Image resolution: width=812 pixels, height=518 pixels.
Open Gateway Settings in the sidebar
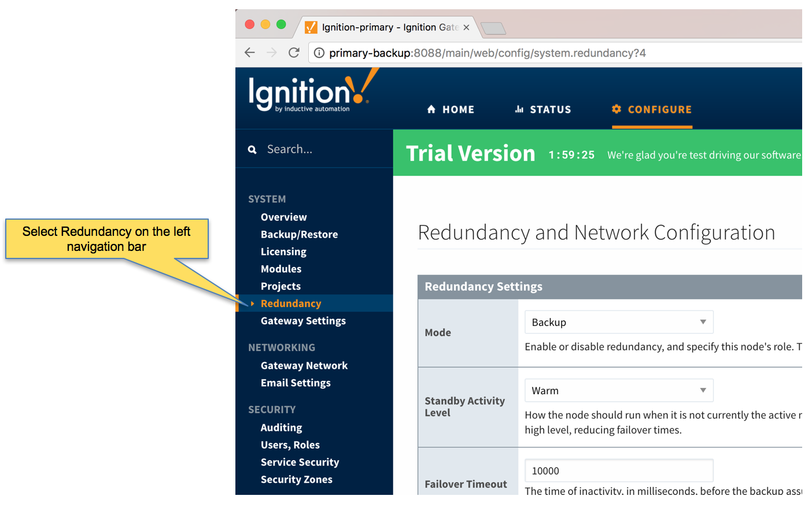(x=303, y=321)
